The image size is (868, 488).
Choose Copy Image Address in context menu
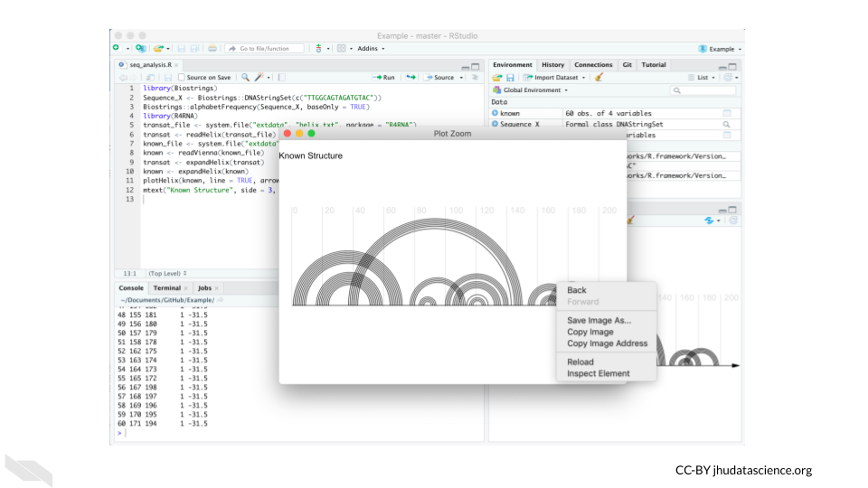tap(607, 343)
